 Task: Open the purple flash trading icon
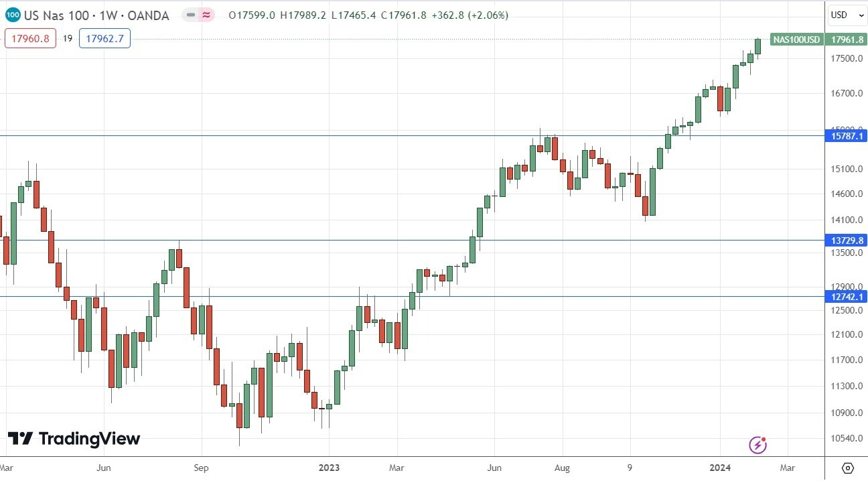click(x=757, y=444)
